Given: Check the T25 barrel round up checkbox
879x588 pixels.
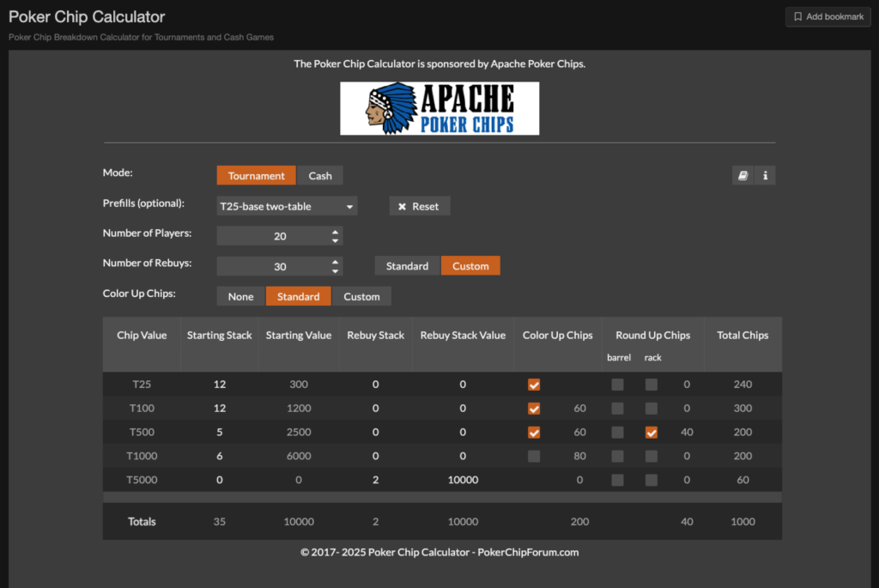Looking at the screenshot, I should point(617,385).
